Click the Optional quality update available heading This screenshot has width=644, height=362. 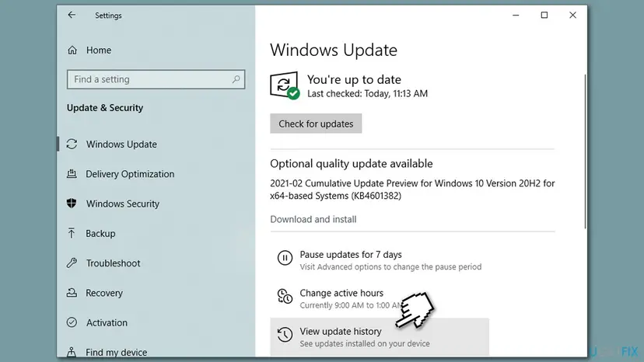[x=351, y=164]
